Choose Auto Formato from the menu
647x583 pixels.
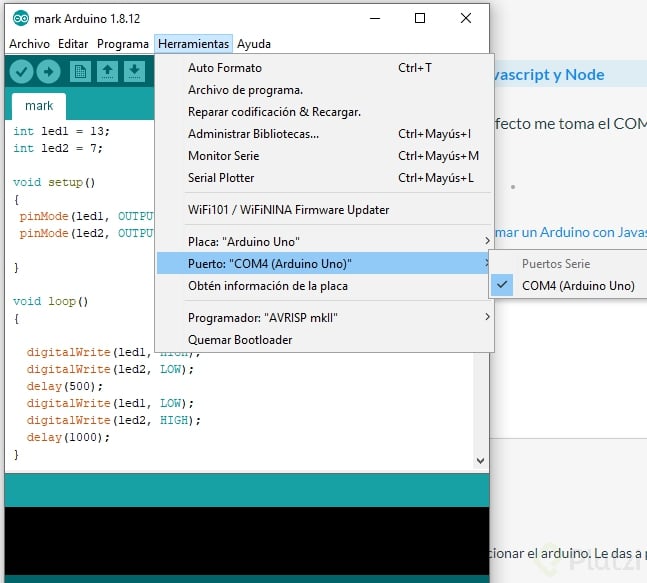[325, 68]
